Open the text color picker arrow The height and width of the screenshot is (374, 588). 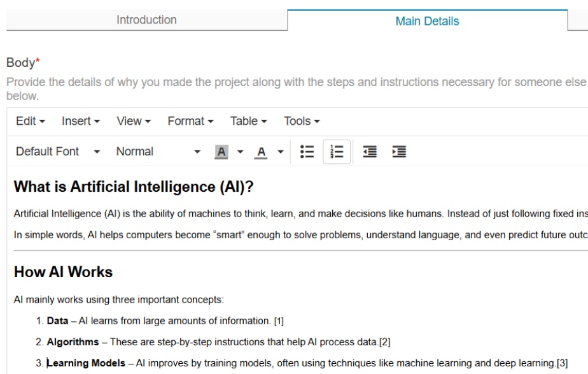point(280,152)
